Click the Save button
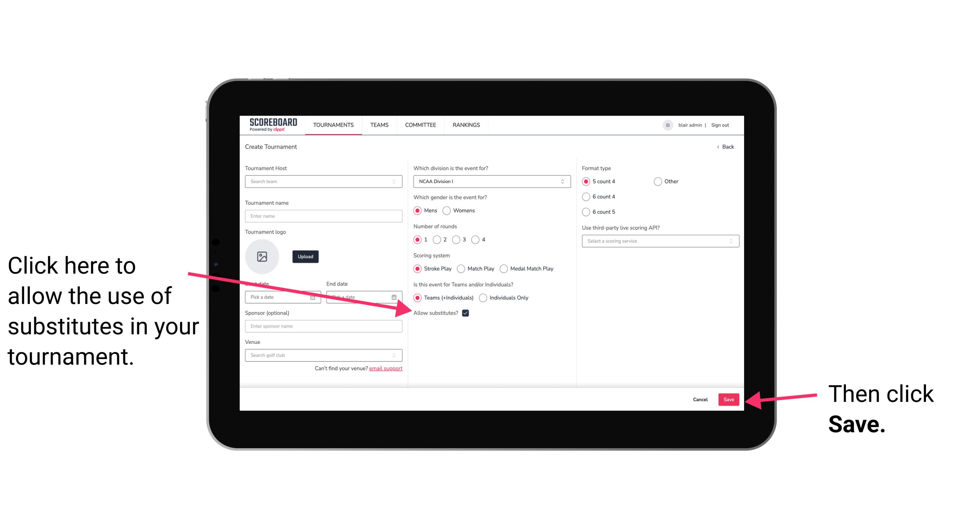980x527 pixels. point(729,399)
